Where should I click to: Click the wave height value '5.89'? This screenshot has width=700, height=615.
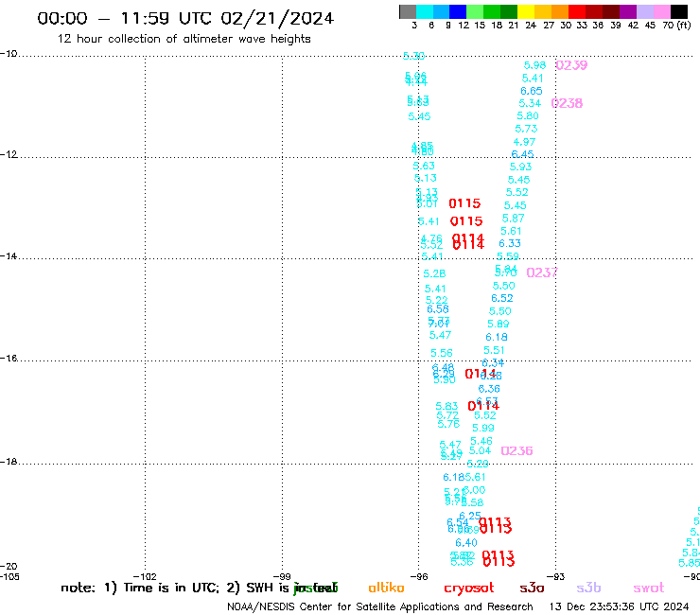tap(499, 325)
